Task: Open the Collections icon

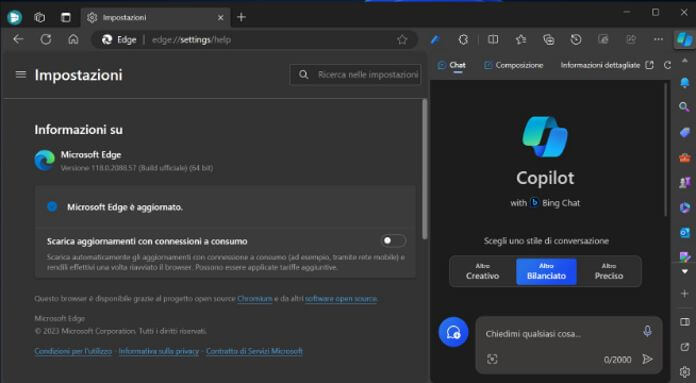Action: [549, 40]
